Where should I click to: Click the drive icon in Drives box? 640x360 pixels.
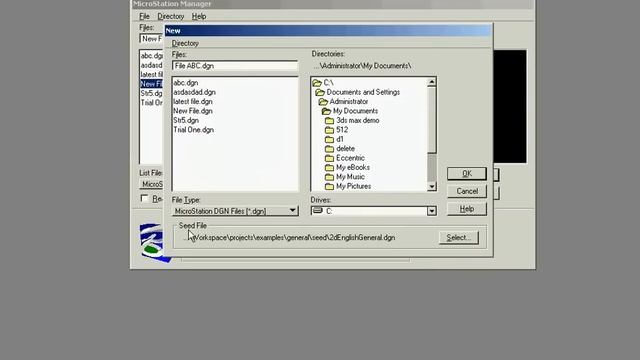click(318, 211)
